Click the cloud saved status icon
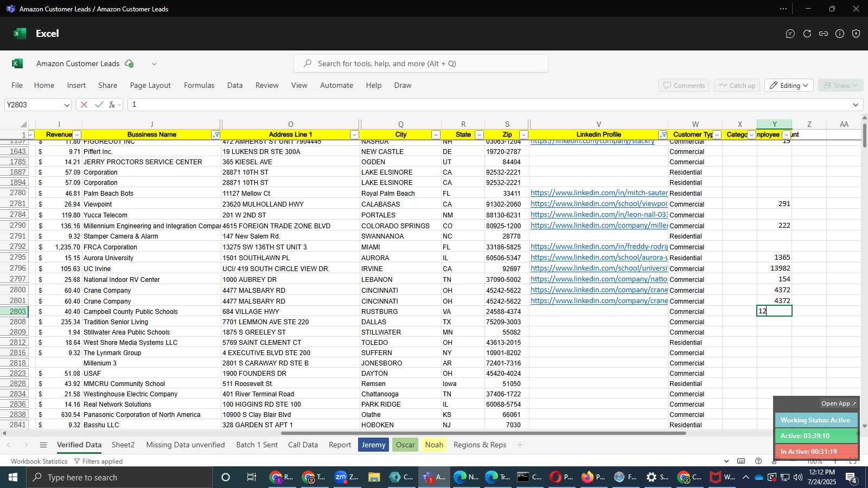868x488 pixels. click(x=129, y=63)
